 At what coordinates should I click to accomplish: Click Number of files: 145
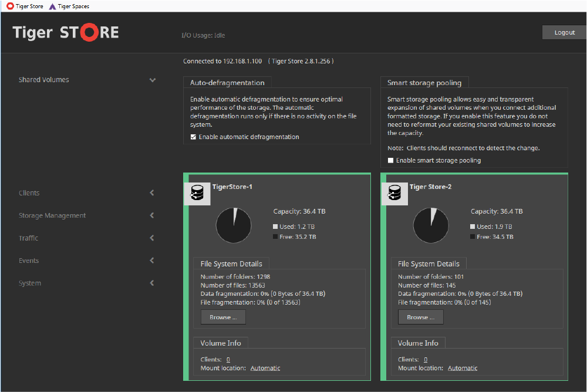coord(427,285)
